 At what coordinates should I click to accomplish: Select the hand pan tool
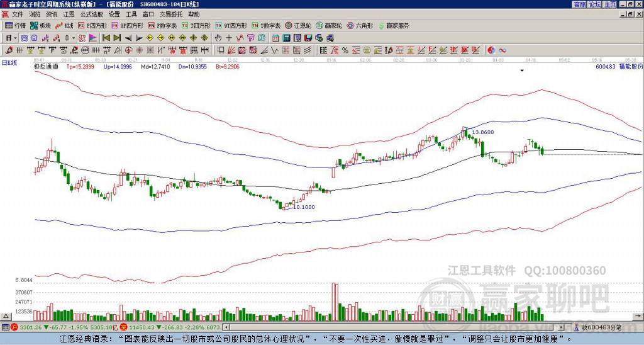[x=218, y=38]
